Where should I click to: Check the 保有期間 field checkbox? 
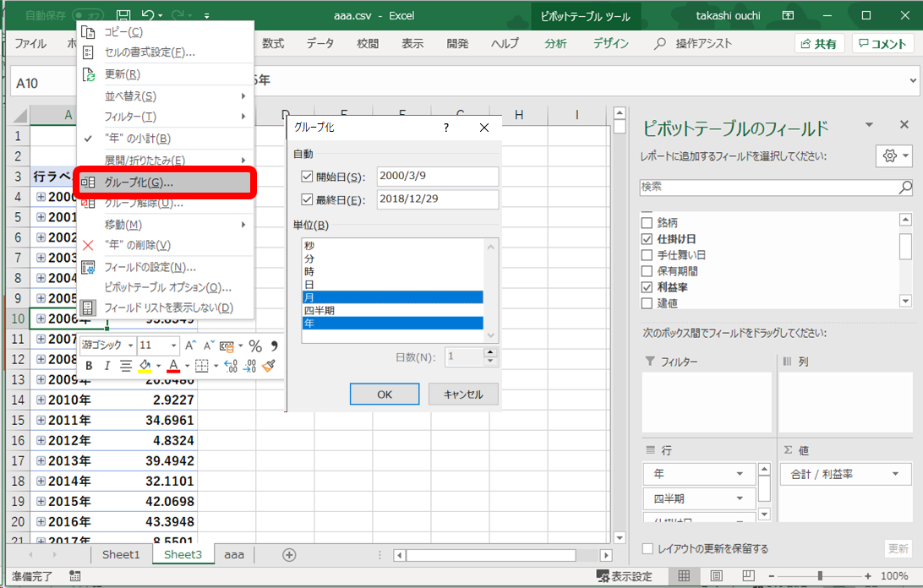647,270
